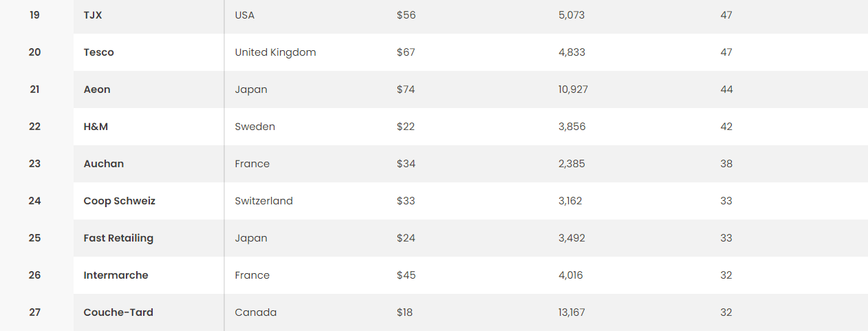
Task: Click the Canada country cell
Action: tap(256, 312)
